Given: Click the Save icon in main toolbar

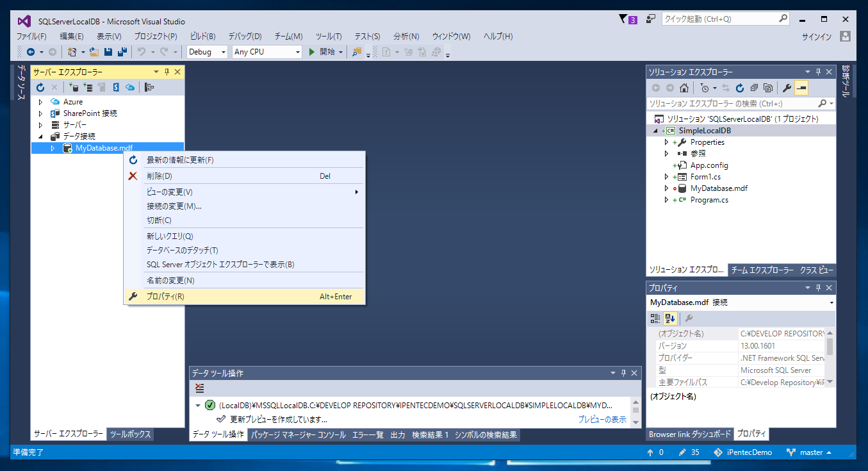Looking at the screenshot, I should click(108, 52).
